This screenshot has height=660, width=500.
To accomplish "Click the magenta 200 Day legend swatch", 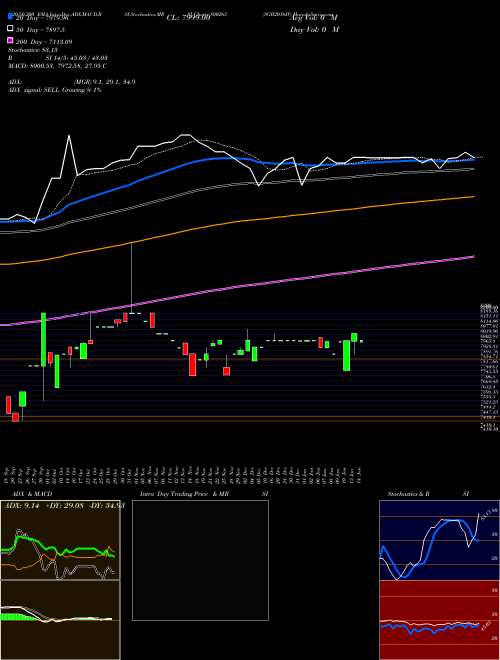I will 10,41.
